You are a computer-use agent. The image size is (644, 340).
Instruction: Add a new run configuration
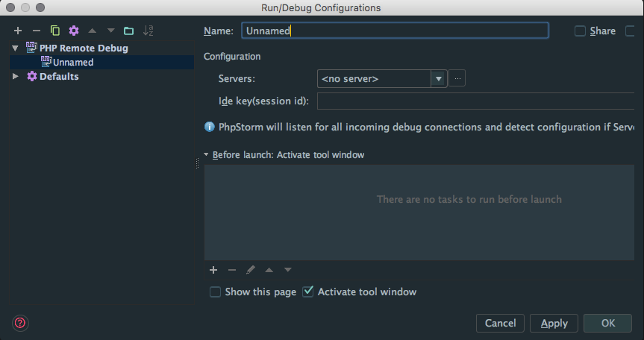click(18, 31)
